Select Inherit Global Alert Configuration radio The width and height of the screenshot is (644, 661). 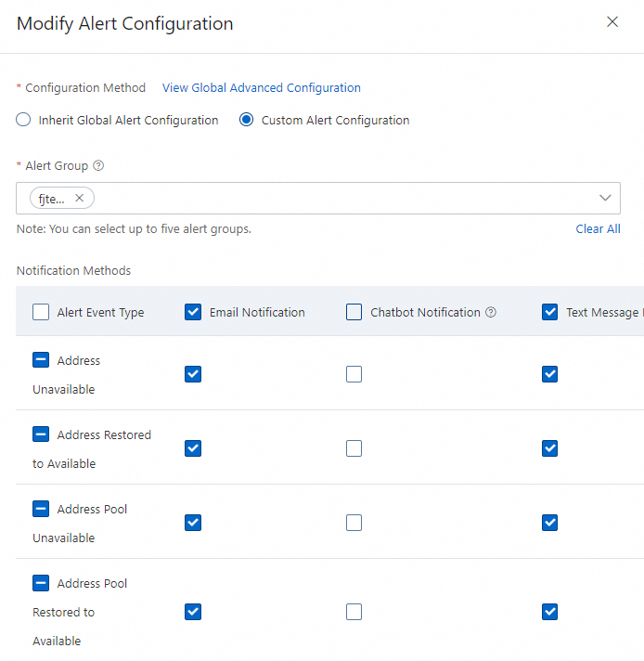pos(23,120)
